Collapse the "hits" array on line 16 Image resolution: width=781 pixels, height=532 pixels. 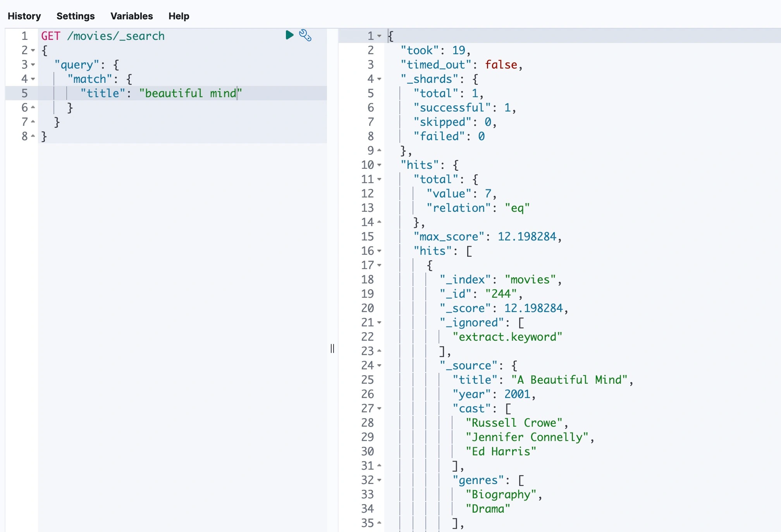pos(379,251)
